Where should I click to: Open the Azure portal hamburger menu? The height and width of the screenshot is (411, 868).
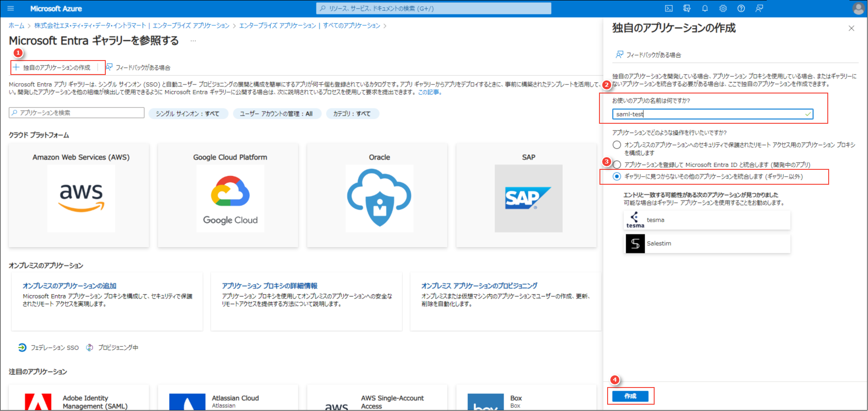(11, 9)
